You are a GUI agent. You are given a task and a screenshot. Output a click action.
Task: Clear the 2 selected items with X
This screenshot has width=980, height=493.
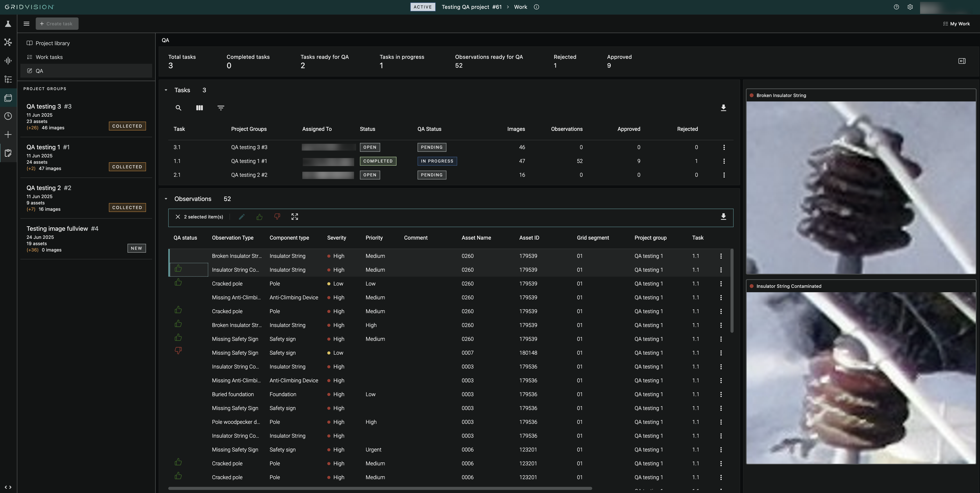tap(178, 217)
